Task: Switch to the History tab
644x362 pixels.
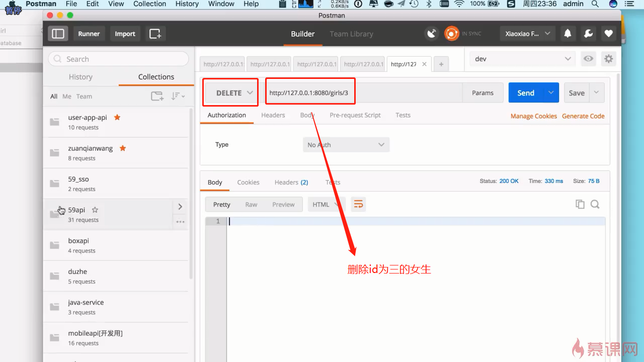Action: coord(80,77)
